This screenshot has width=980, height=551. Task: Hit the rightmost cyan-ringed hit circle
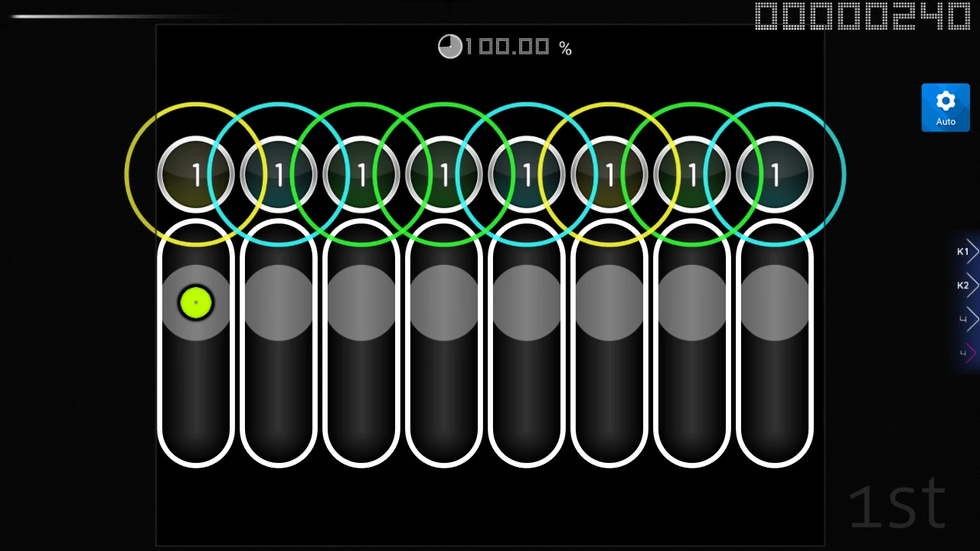(774, 174)
